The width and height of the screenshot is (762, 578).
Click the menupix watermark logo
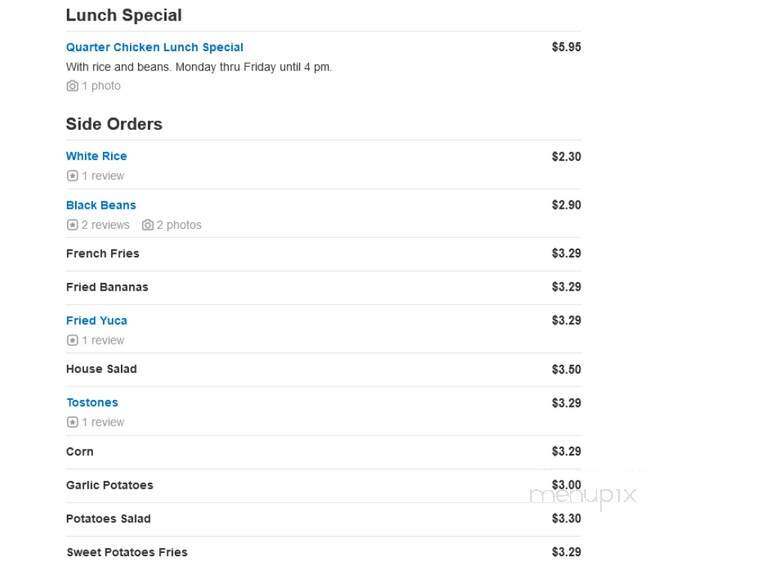tap(583, 496)
